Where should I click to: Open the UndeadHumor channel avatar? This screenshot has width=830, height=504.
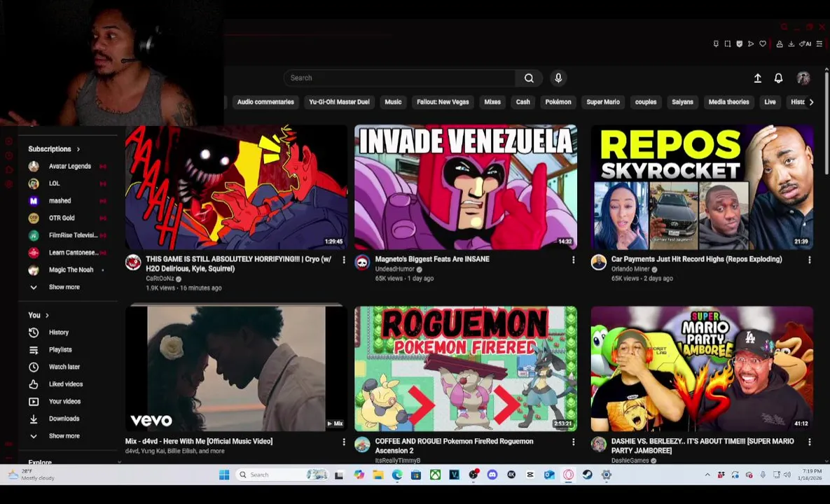click(x=362, y=262)
